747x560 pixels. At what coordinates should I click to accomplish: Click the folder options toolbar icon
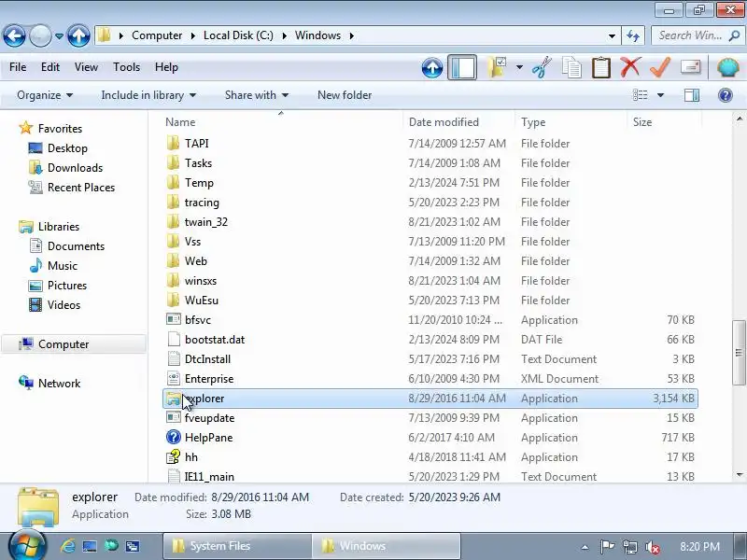tap(497, 67)
